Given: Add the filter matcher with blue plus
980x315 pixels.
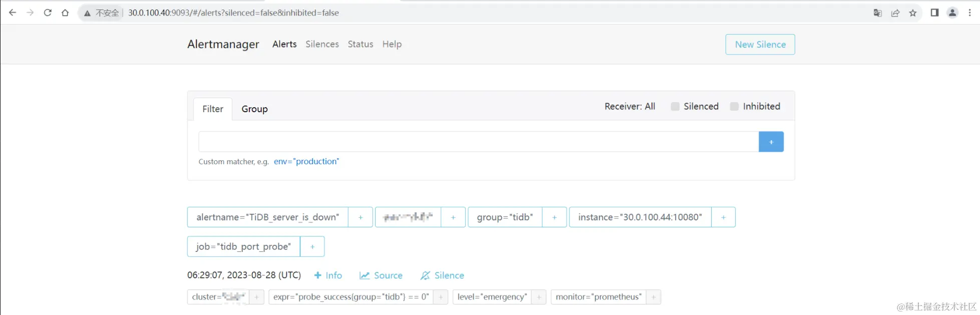Looking at the screenshot, I should (771, 142).
